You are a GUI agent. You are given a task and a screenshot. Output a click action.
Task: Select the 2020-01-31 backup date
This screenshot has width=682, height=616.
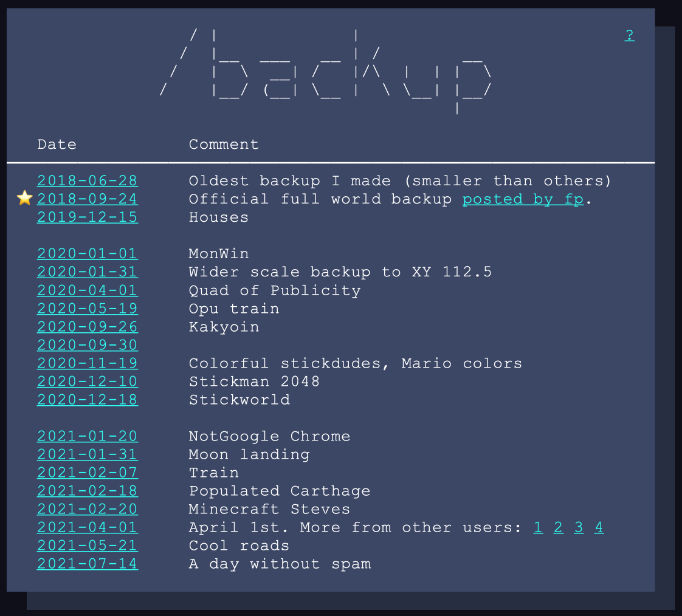pos(87,272)
